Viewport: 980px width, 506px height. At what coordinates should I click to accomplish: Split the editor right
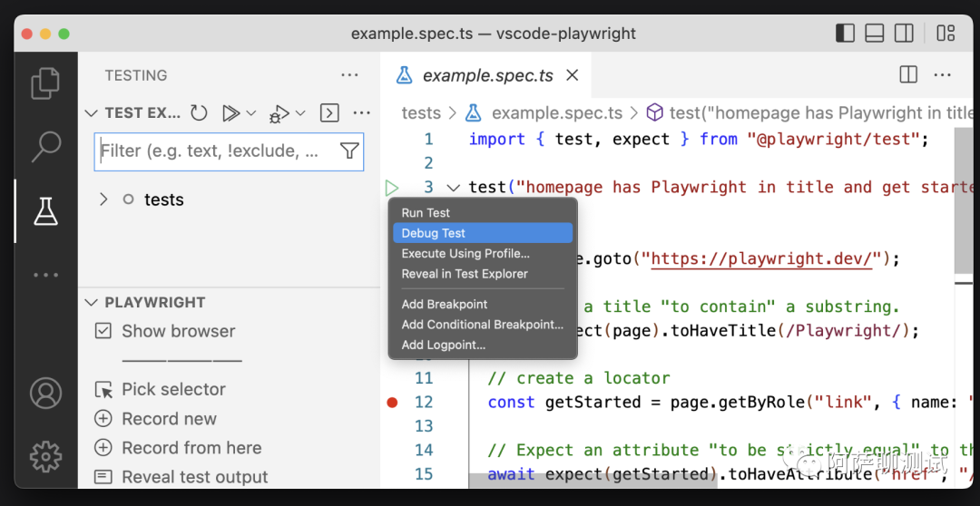pyautogui.click(x=908, y=75)
